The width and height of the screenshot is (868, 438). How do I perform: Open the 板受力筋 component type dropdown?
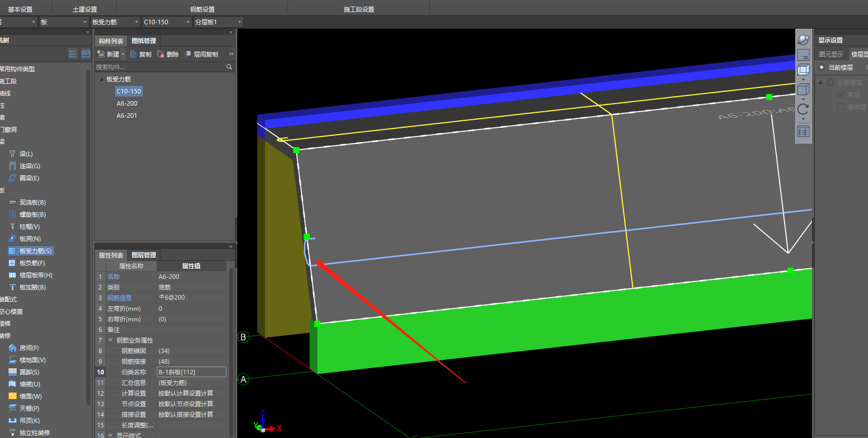116,22
